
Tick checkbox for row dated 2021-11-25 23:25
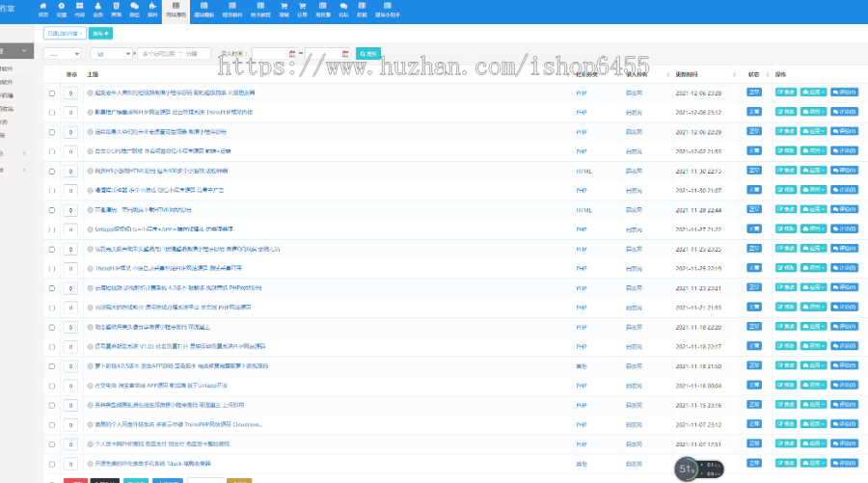[x=52, y=250]
